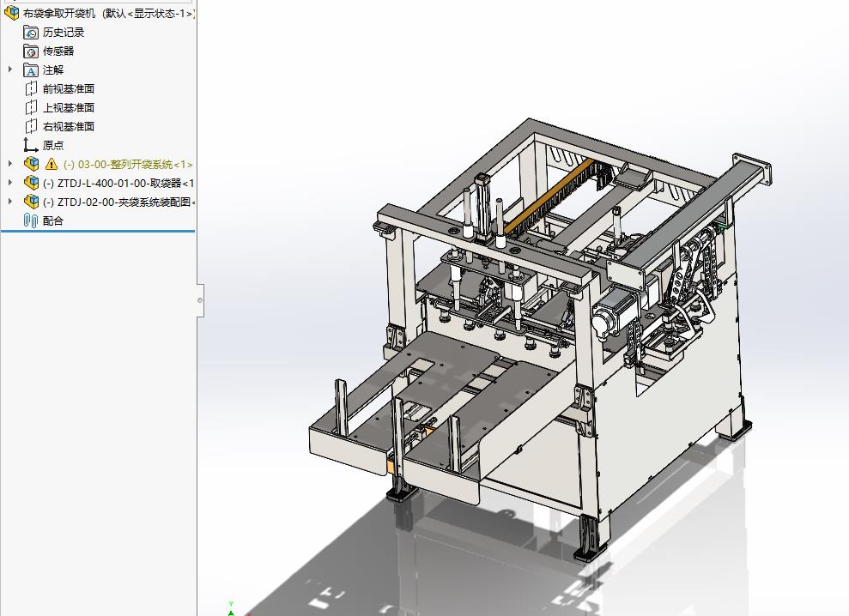The image size is (849, 616).
Task: Click the 传感器 sensor folder icon
Action: point(31,51)
